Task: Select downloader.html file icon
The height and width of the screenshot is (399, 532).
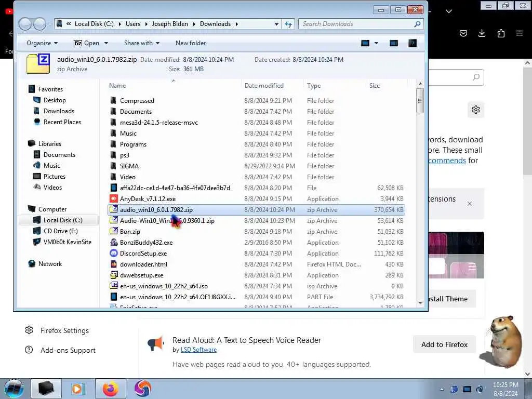Action: (114, 264)
